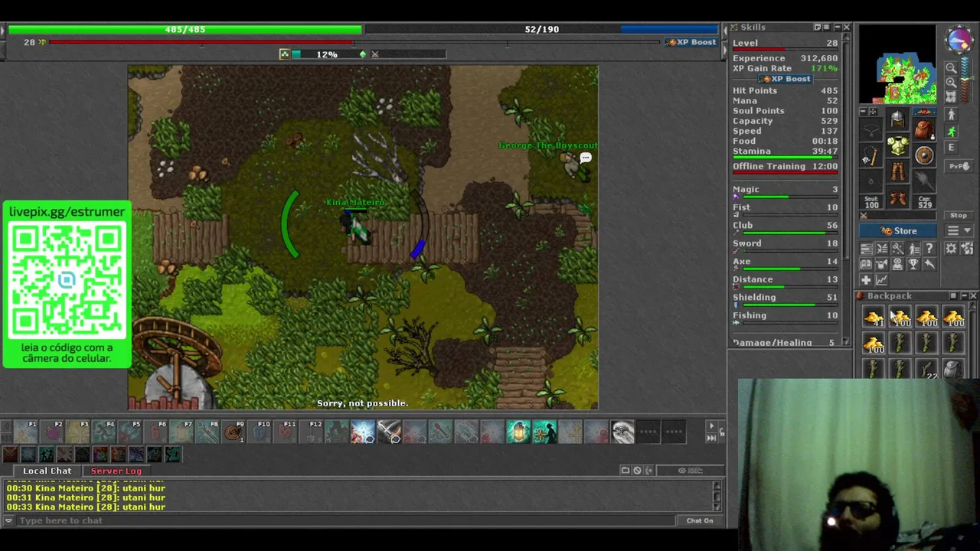Use the lantern action bar slot

click(x=518, y=432)
